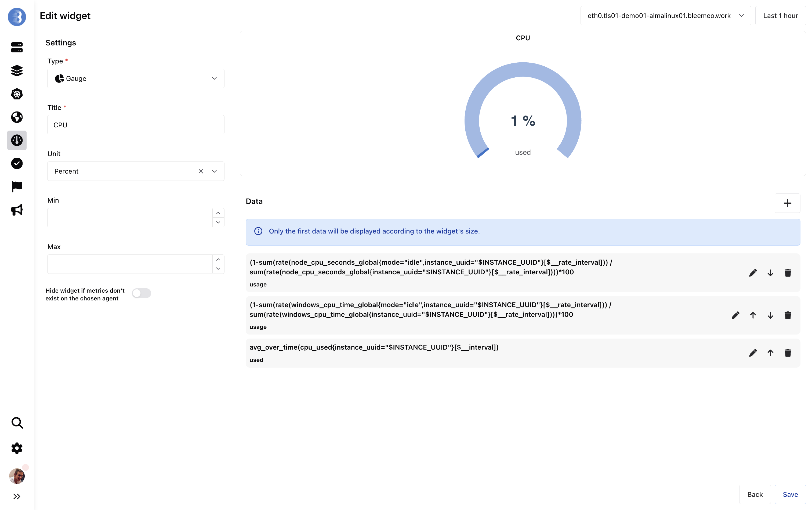The width and height of the screenshot is (812, 510).
Task: Edit the node_cpu_seconds_global query with pencil icon
Action: pyautogui.click(x=753, y=273)
